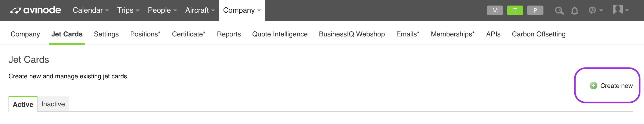This screenshot has width=644, height=124.
Task: Expand the Trips dropdown menu
Action: 128,10
